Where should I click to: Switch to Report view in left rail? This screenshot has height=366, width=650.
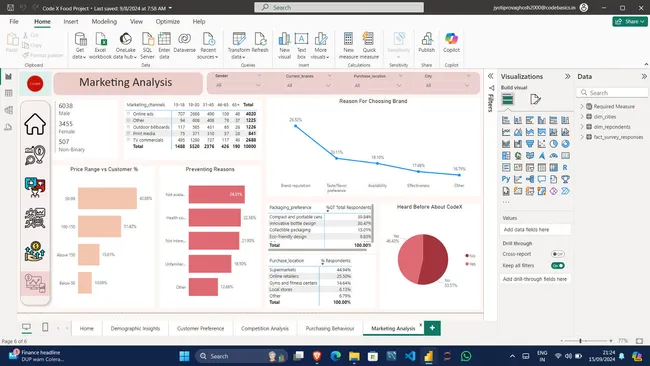[8, 77]
